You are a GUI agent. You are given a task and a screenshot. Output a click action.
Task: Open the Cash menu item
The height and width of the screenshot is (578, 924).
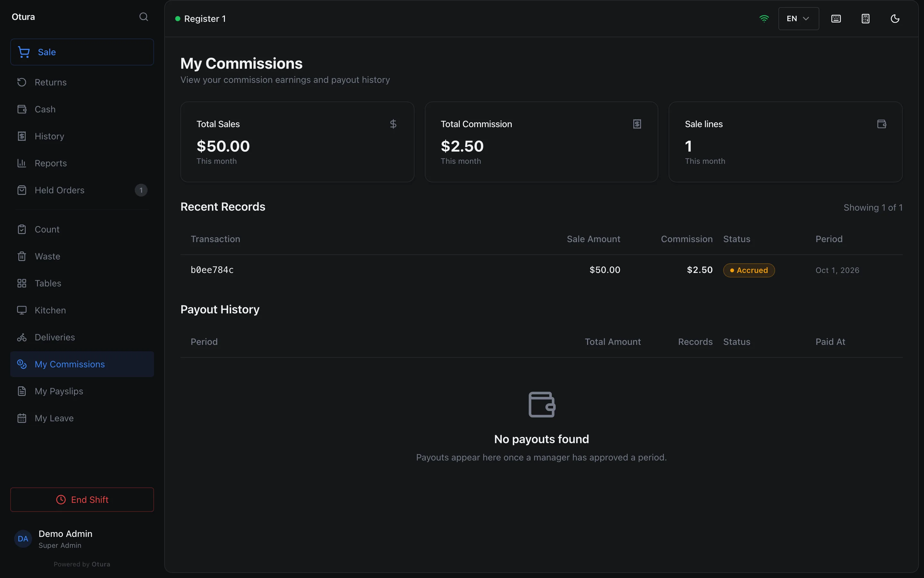pos(82,109)
